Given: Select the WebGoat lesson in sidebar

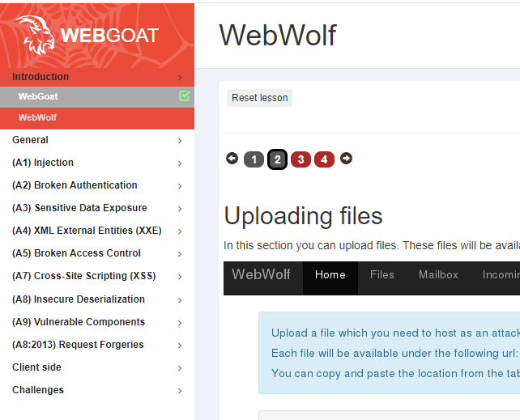Looking at the screenshot, I should click(97, 97).
